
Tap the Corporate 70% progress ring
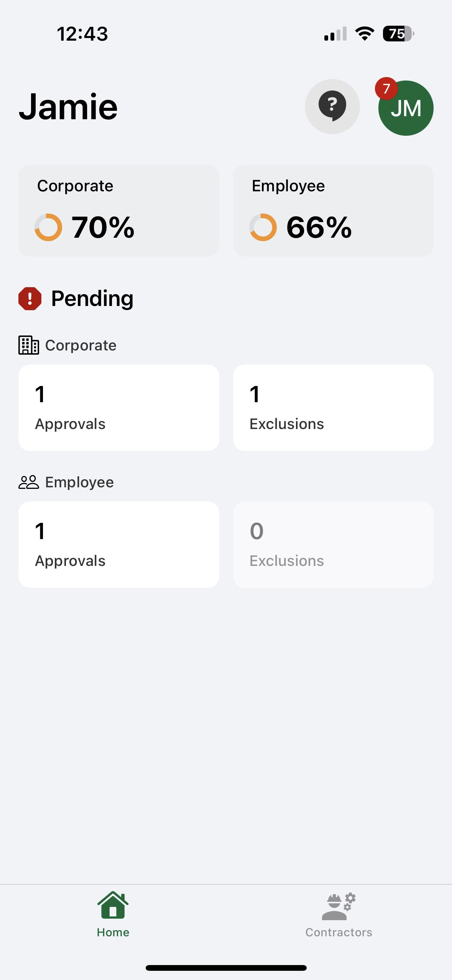coord(48,227)
